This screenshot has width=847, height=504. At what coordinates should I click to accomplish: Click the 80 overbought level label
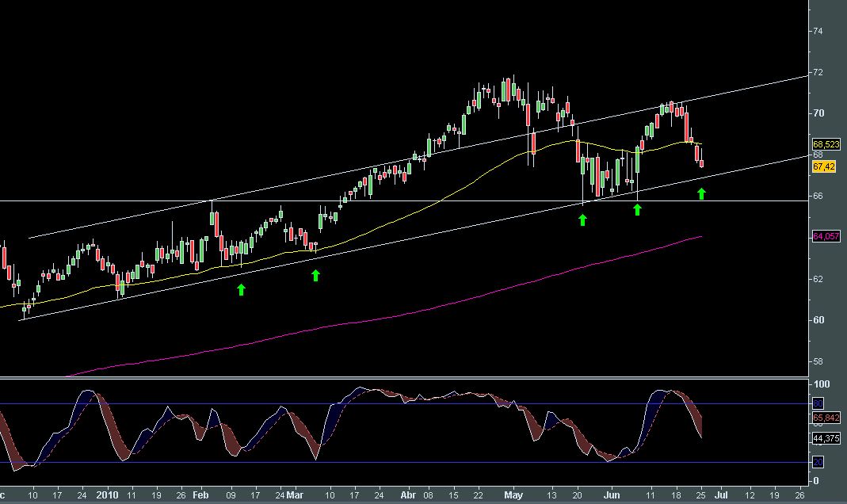pos(819,403)
